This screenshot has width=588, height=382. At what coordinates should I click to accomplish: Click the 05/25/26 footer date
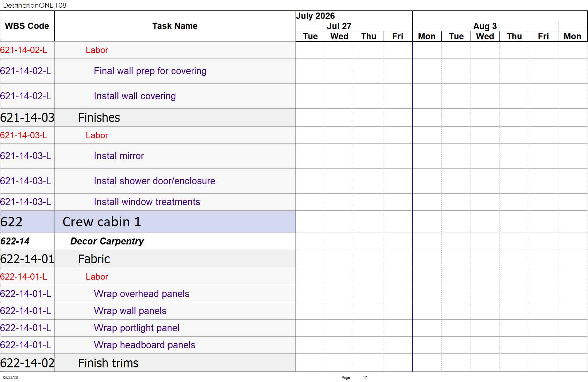pyautogui.click(x=10, y=377)
